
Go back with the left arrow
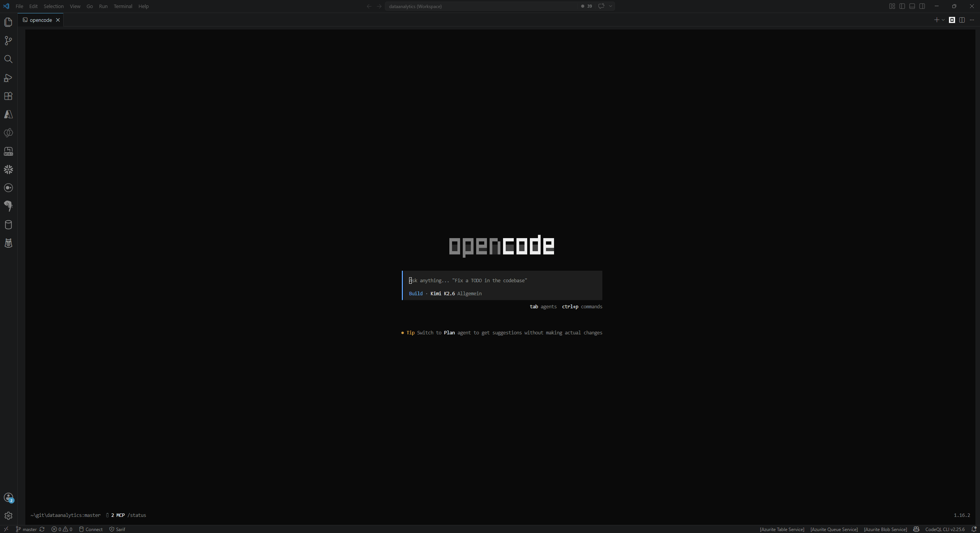point(369,6)
